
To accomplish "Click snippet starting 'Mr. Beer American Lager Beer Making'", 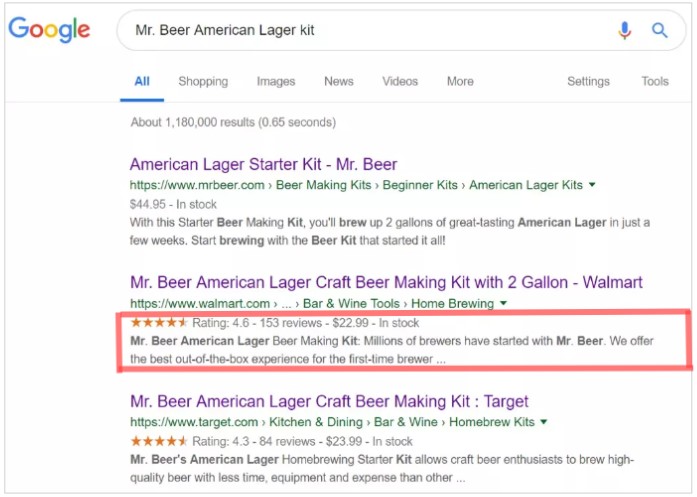I will [392, 350].
